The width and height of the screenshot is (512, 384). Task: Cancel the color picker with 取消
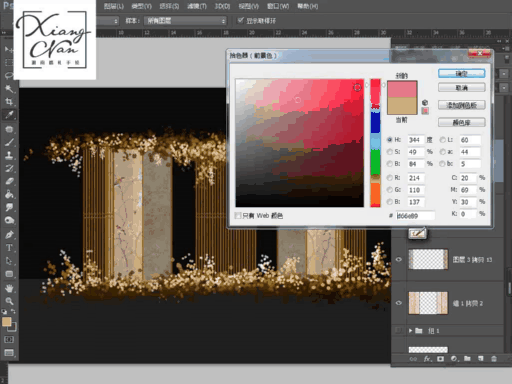[x=461, y=88]
